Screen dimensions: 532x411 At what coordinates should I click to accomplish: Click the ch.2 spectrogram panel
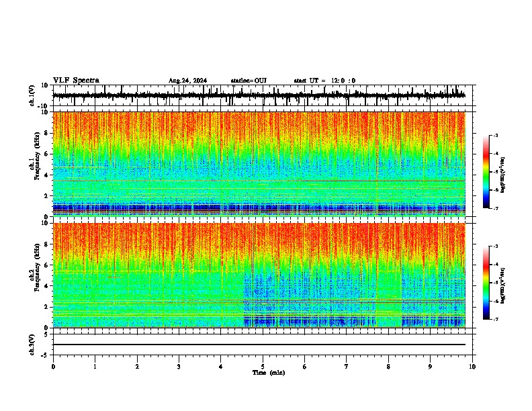coord(259,275)
